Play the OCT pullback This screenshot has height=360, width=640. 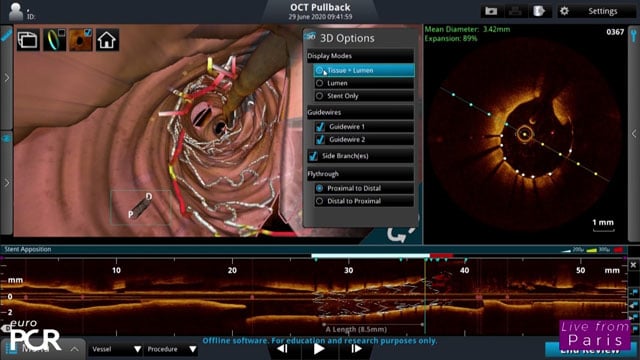[x=319, y=349]
